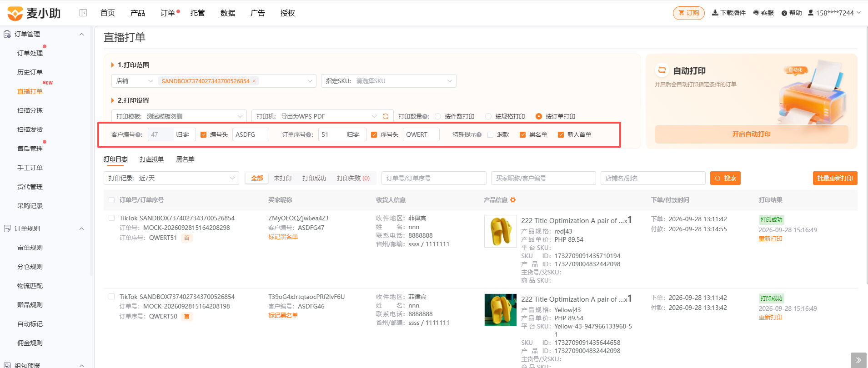
Task: Open 客服 customer service
Action: [763, 13]
